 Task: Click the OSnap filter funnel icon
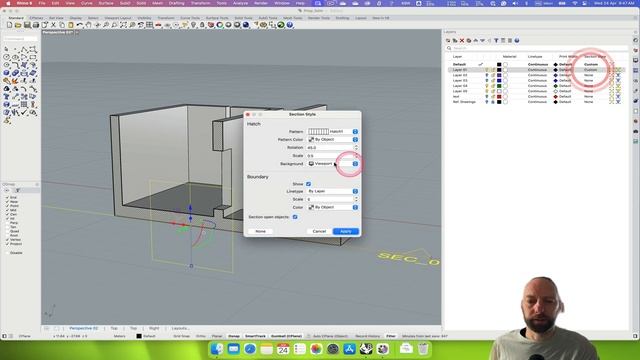point(18,191)
